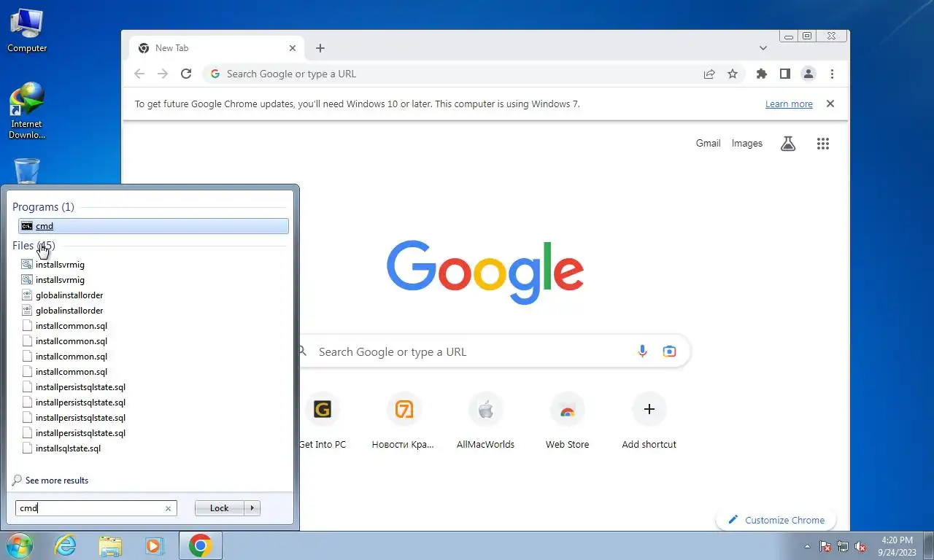Clear the Start menu search box

(x=168, y=509)
